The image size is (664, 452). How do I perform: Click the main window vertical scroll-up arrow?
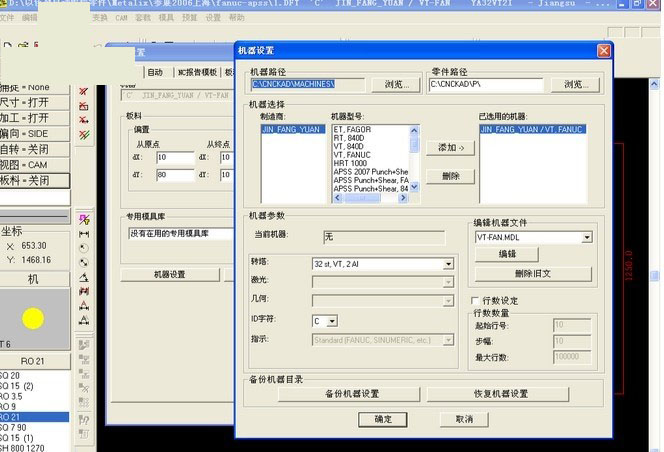pos(655,84)
